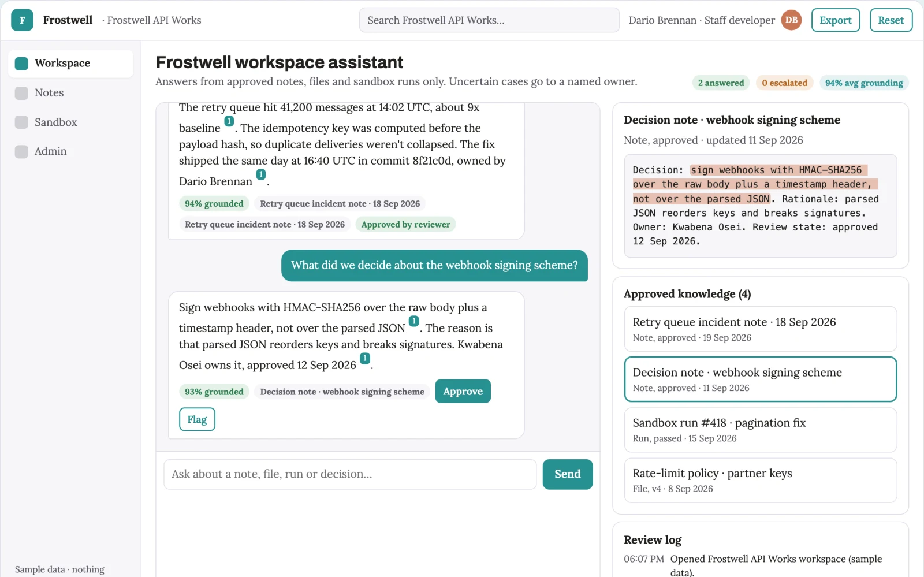Click 'Approved by reviewer' chip
Image resolution: width=924 pixels, height=577 pixels.
405,225
